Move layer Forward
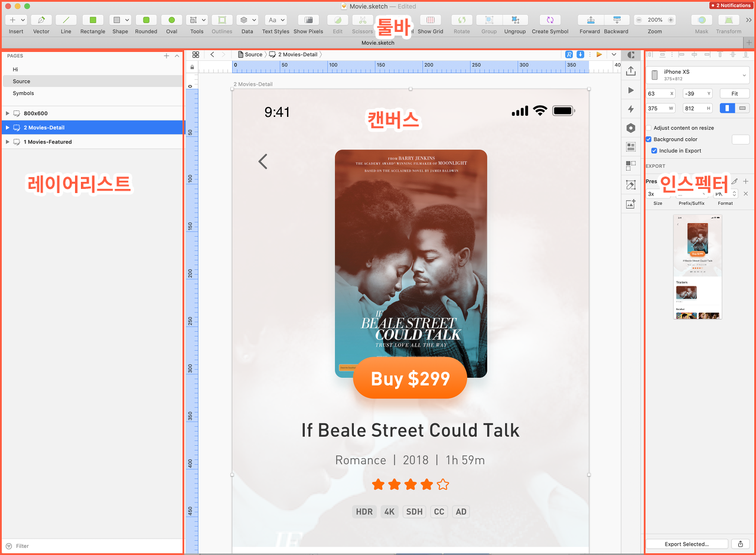This screenshot has height=555, width=756. pyautogui.click(x=590, y=20)
